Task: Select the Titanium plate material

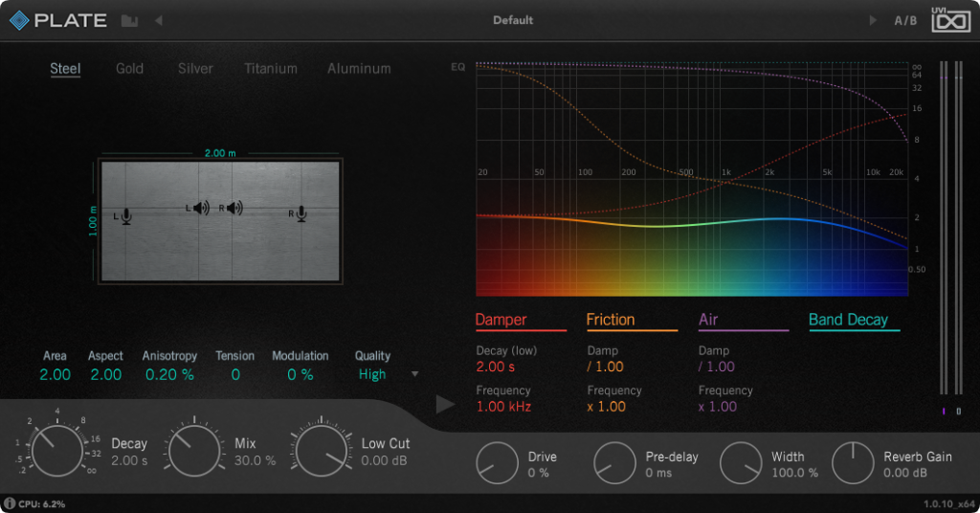Action: pos(271,69)
